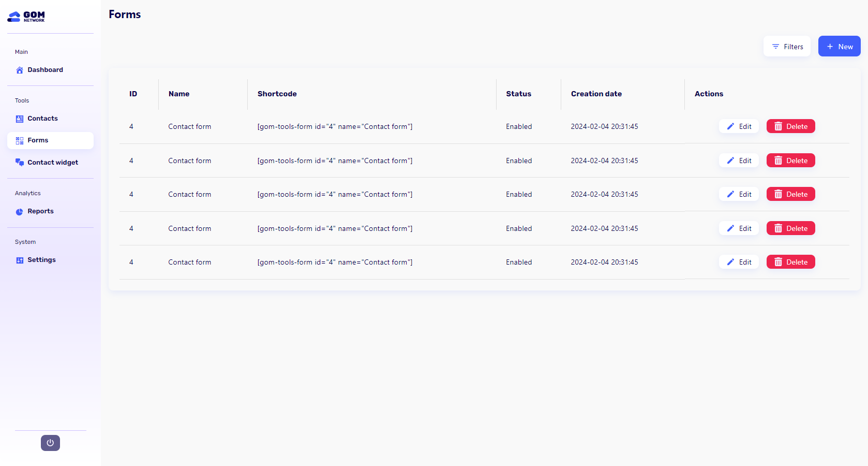Open Reports via its pie chart icon
868x466 pixels.
pos(20,211)
